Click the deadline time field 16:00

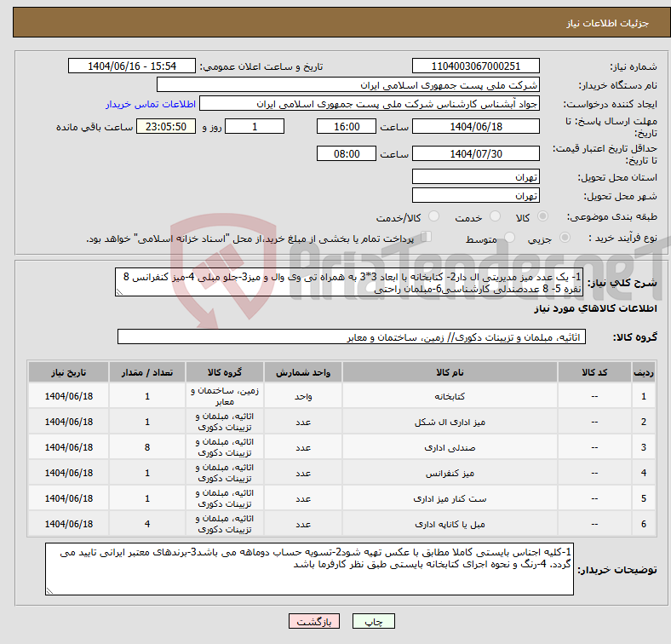[347, 126]
